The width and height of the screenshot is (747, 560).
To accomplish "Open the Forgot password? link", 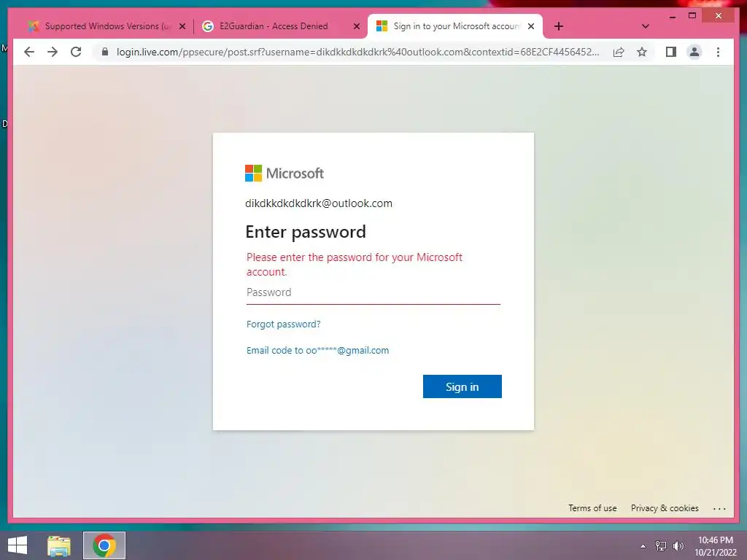I will click(284, 324).
